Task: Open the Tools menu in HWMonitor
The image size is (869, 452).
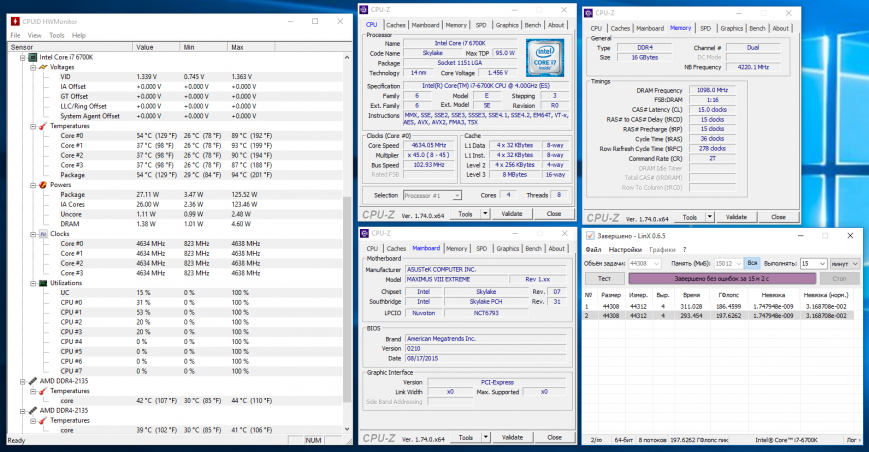Action: point(57,35)
